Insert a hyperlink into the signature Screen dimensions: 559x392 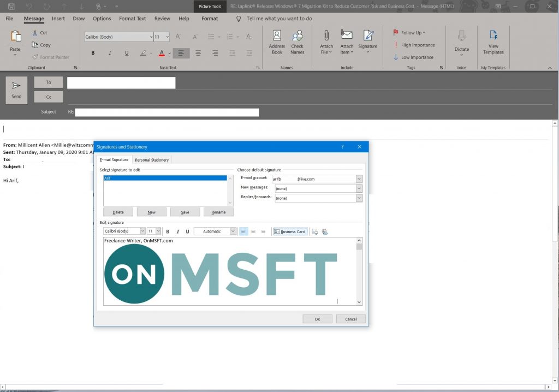pyautogui.click(x=325, y=231)
